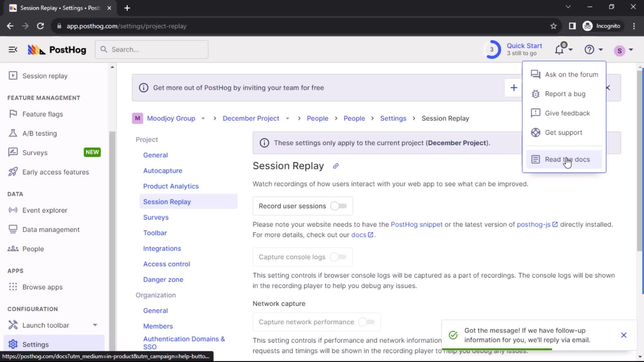Click in the PostHog Search field
This screenshot has width=644, height=362.
[x=152, y=50]
